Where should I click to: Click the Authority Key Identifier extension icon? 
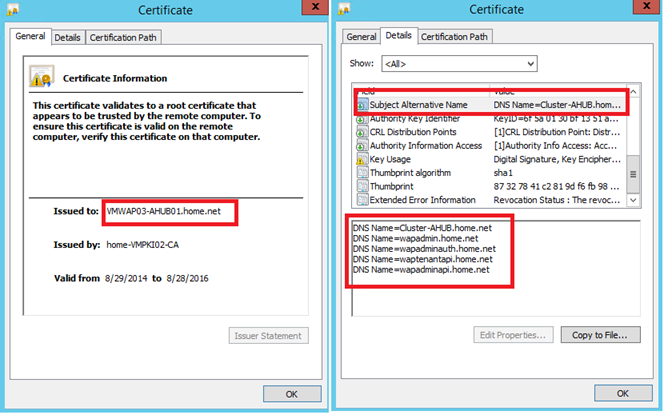click(x=362, y=119)
